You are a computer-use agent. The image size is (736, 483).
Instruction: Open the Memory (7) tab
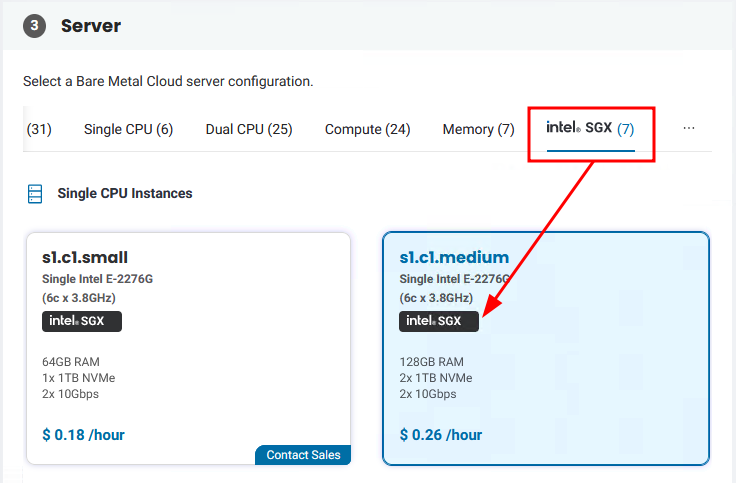(x=478, y=129)
